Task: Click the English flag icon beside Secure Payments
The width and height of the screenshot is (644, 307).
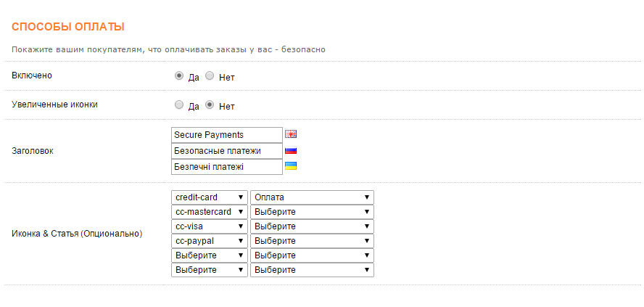Action: pos(291,134)
